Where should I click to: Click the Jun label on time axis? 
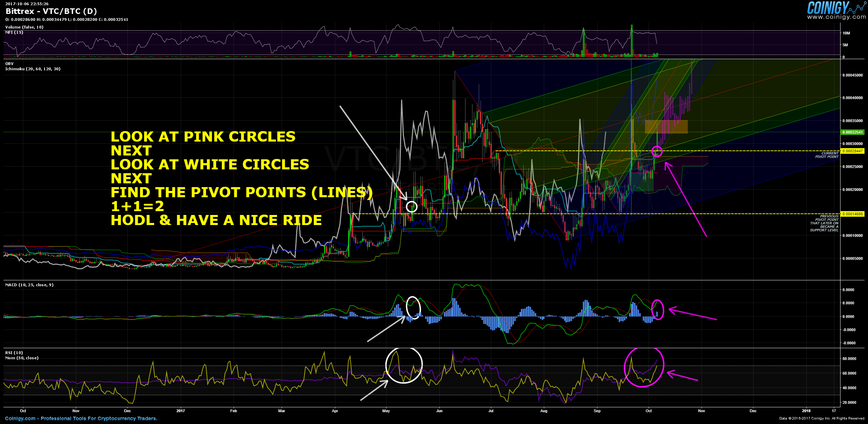(439, 411)
